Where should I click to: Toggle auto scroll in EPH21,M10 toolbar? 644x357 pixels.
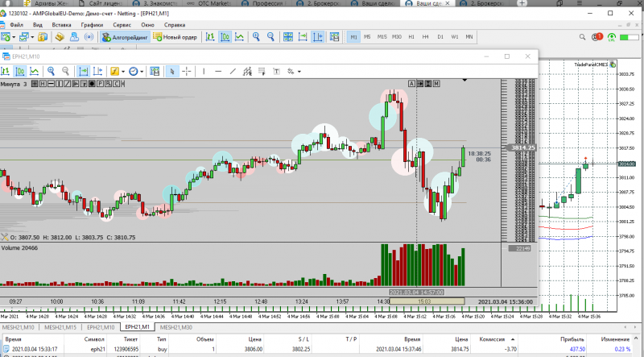click(x=84, y=72)
